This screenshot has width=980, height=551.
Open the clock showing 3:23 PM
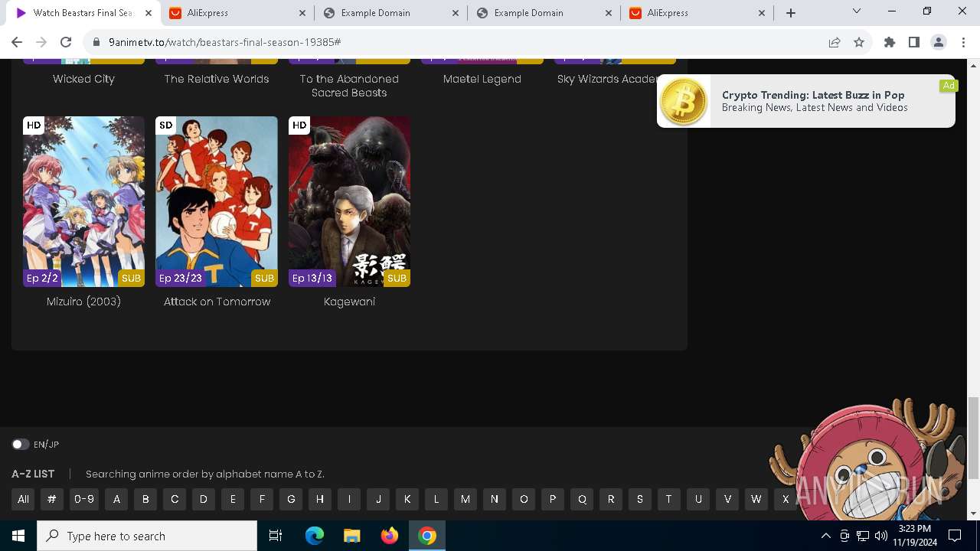914,536
